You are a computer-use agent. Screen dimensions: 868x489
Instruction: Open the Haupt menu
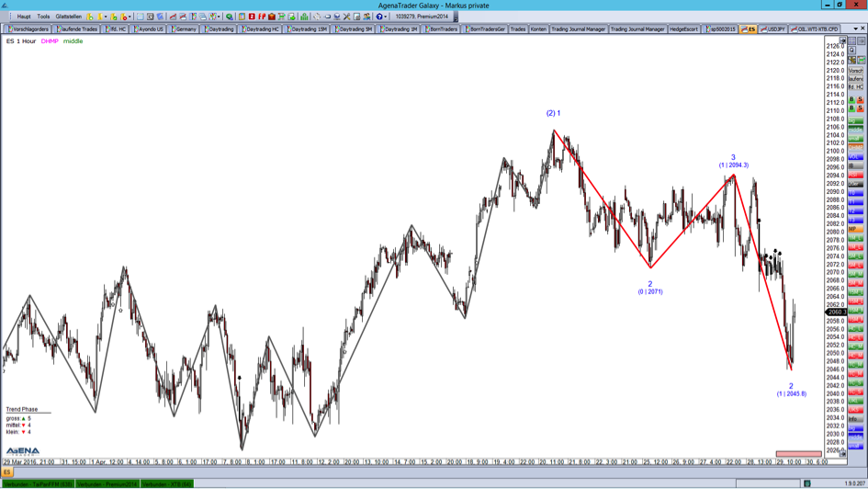[x=24, y=17]
